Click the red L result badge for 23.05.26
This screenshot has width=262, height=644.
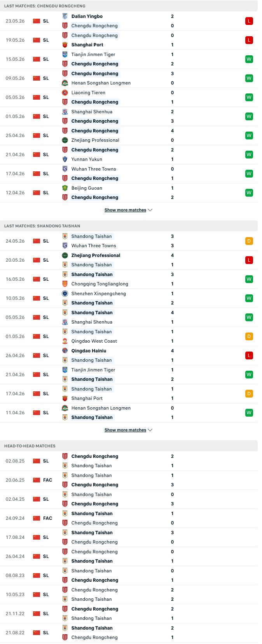pos(249,21)
